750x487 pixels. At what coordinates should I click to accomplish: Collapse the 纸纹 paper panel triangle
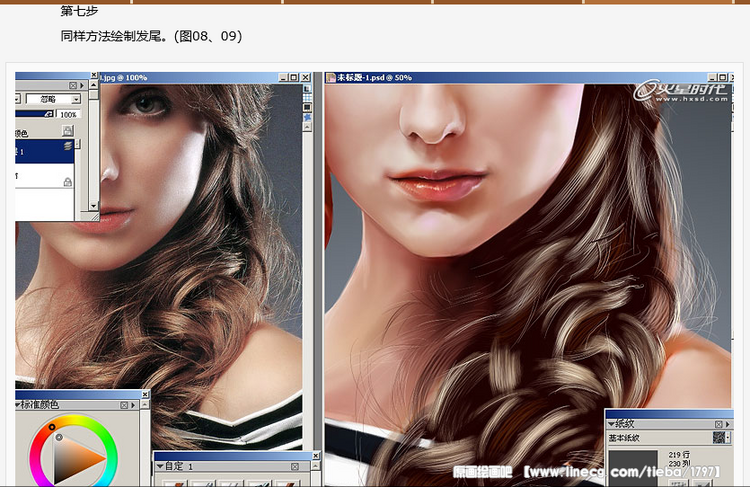point(611,424)
